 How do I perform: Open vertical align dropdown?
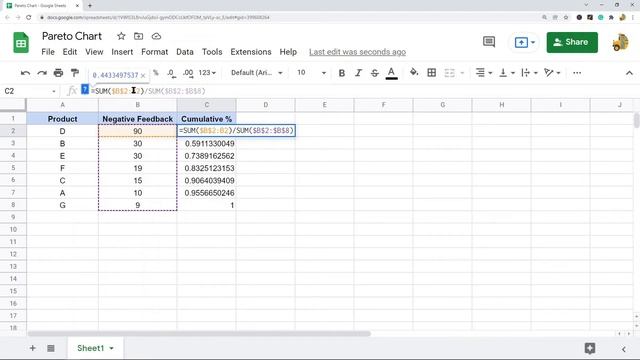(507, 73)
